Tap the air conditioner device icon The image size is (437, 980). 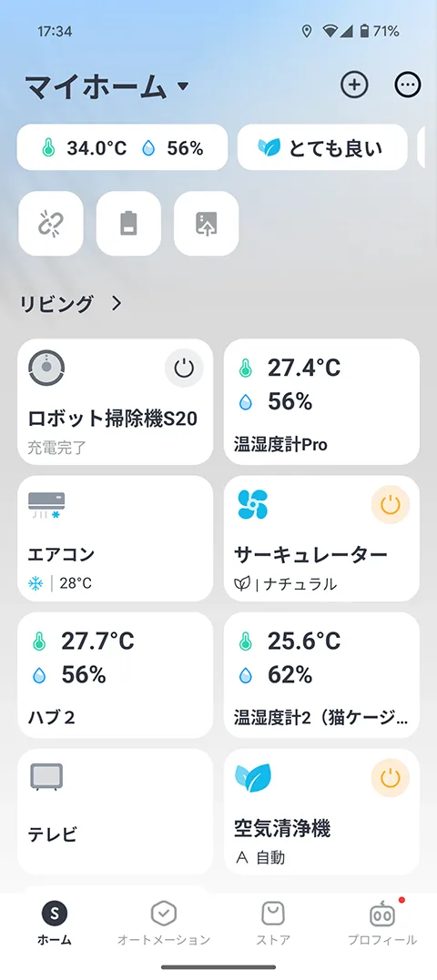click(46, 505)
